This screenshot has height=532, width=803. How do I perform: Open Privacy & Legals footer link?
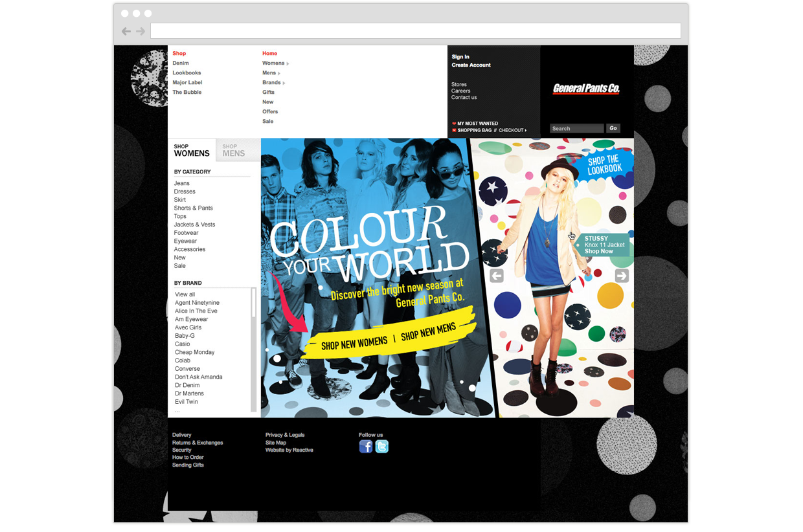pyautogui.click(x=285, y=436)
